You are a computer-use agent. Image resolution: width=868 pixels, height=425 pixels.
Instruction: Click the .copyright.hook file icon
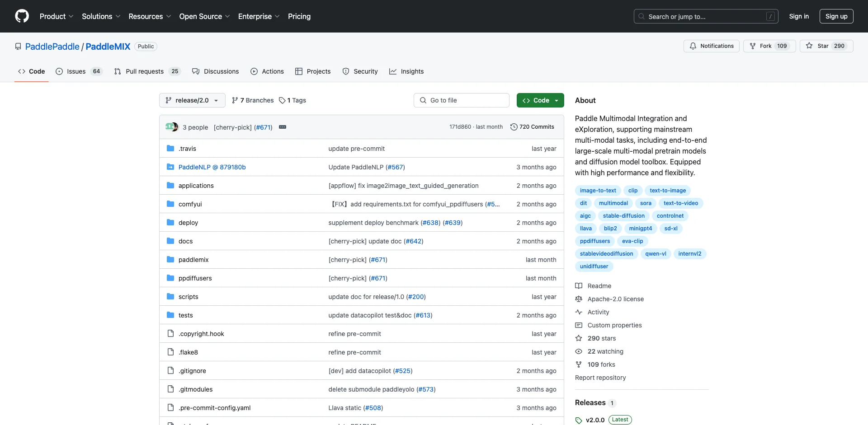coord(170,334)
